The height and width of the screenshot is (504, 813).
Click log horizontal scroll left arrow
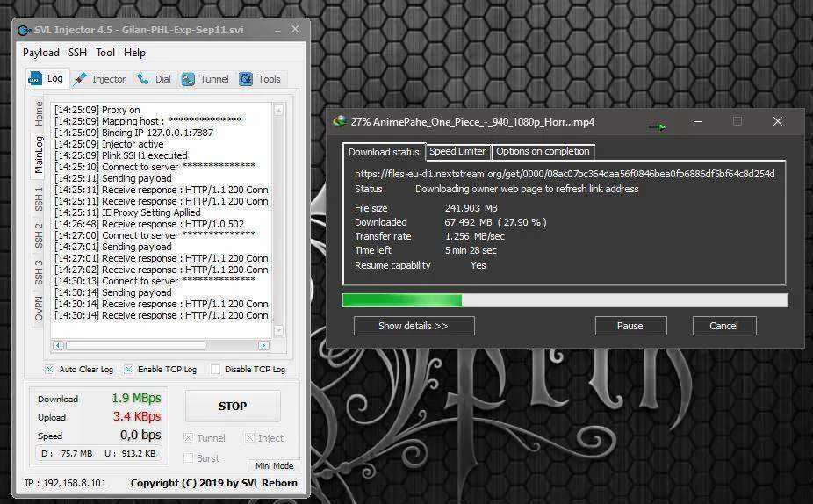58,345
